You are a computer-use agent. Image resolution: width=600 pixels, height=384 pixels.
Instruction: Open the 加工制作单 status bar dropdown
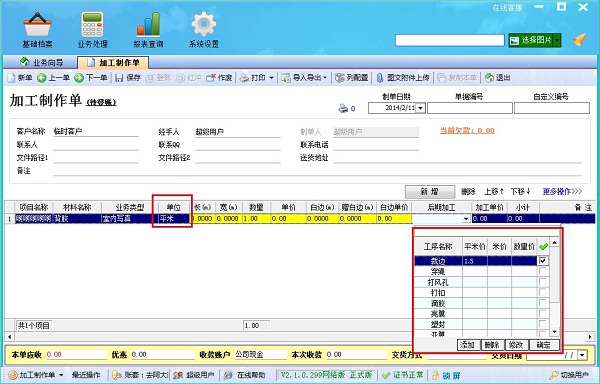coord(61,375)
